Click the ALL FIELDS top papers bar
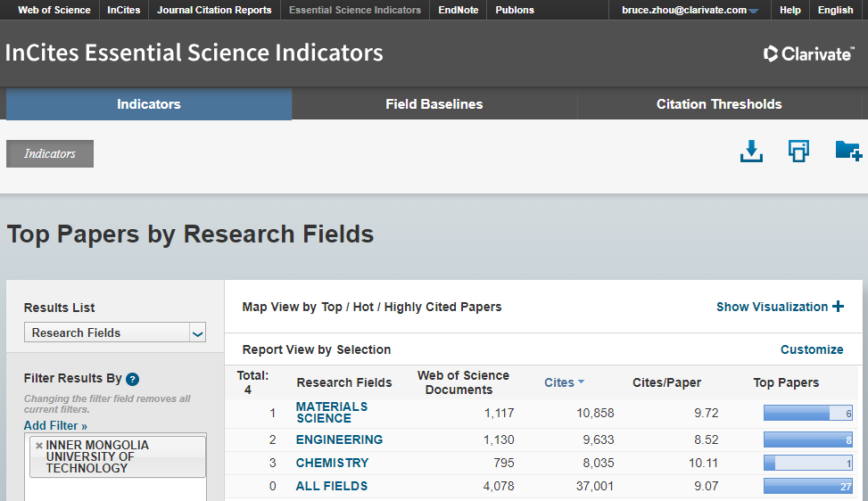The height and width of the screenshot is (501, 868). pyautogui.click(x=807, y=486)
